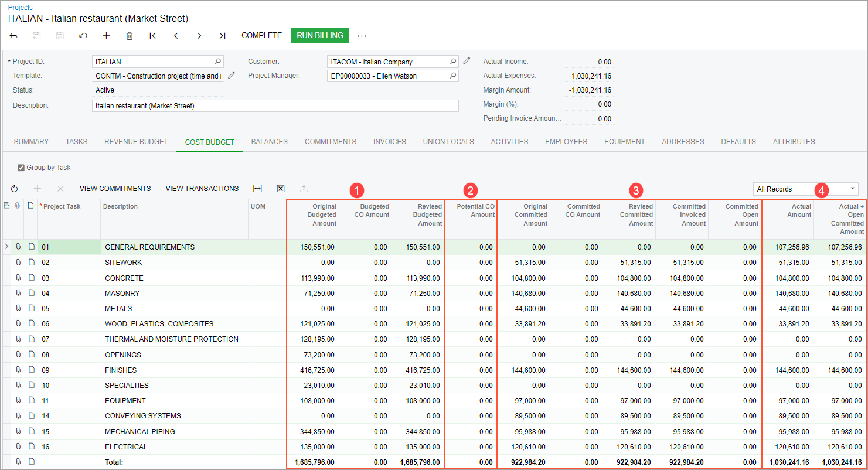Open the more actions ellipsis menu
Image resolution: width=868 pixels, height=470 pixels.
[362, 36]
